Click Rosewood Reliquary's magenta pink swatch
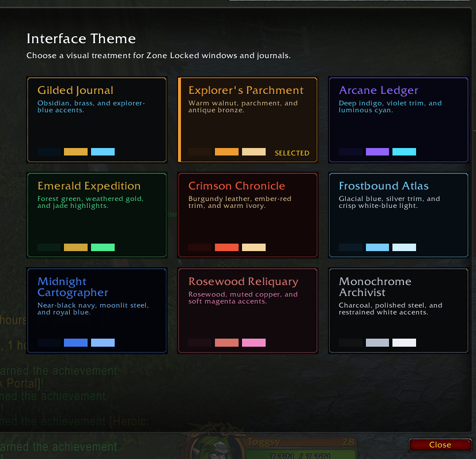This screenshot has width=476, height=459. tap(254, 343)
